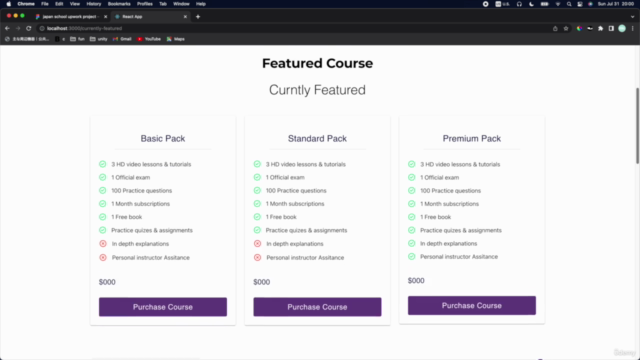This screenshot has width=640, height=360.
Task: Click Premium Pack's In depth explanations check icon
Action: [411, 243]
